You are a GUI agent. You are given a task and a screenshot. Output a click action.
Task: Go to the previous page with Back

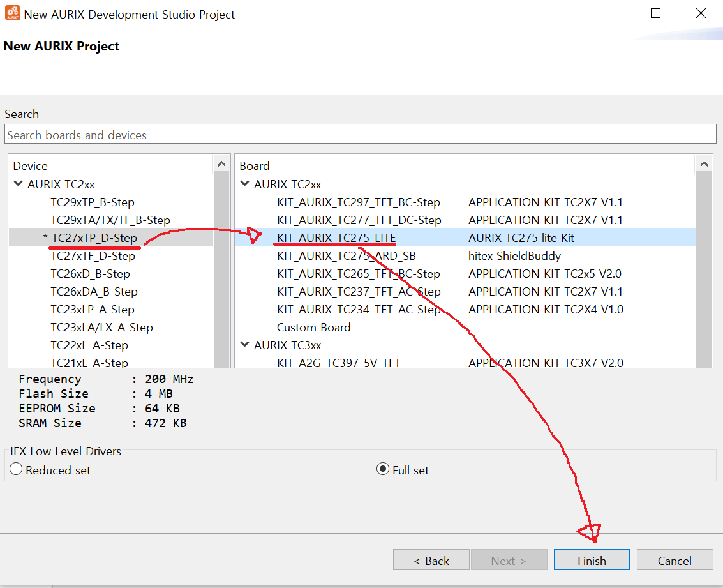431,560
